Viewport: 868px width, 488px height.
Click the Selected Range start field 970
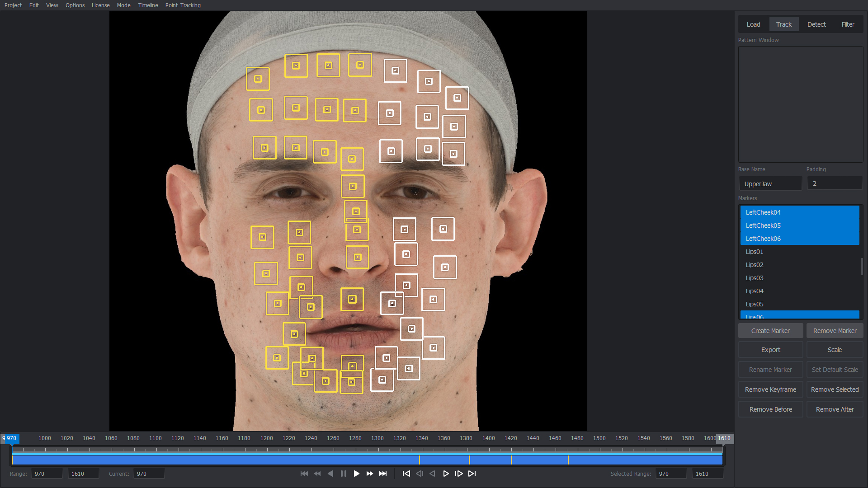tap(671, 474)
